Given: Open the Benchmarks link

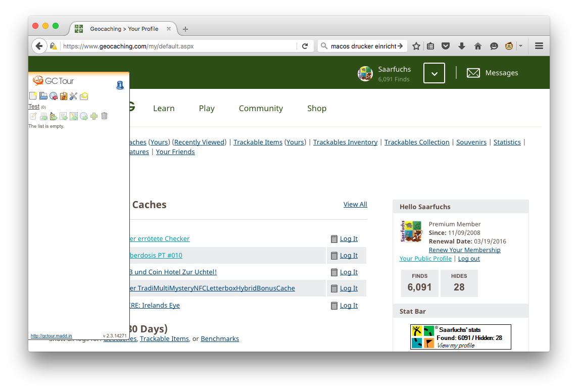Looking at the screenshot, I should [x=220, y=338].
